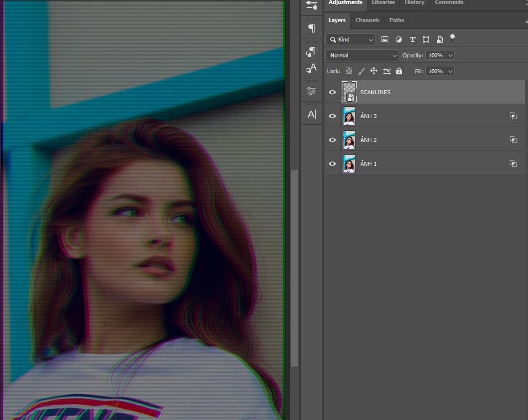This screenshot has width=528, height=420.
Task: Switch to the Channels tab
Action: pos(367,20)
